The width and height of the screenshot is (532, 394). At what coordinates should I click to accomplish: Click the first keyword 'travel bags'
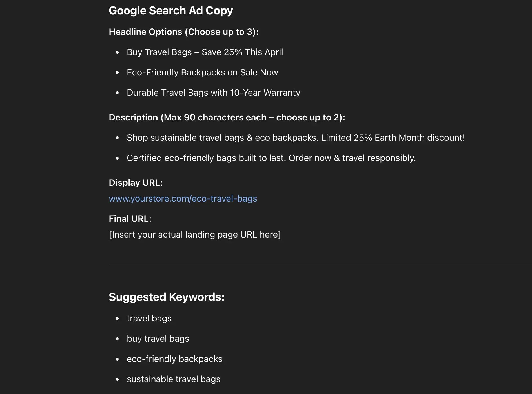[149, 318]
